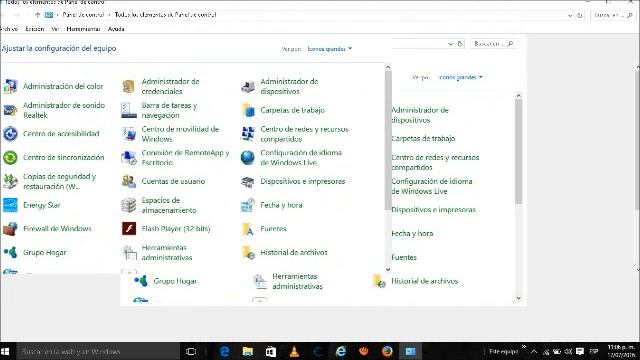Click the globe icon for Configuración de idioma
Image resolution: width=640 pixels, height=360 pixels.
click(248, 158)
